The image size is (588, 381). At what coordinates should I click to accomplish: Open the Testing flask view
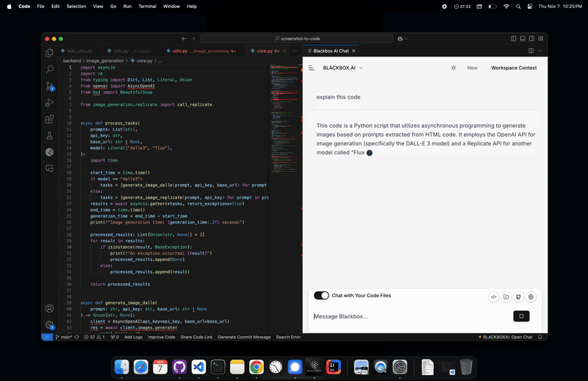click(x=49, y=135)
